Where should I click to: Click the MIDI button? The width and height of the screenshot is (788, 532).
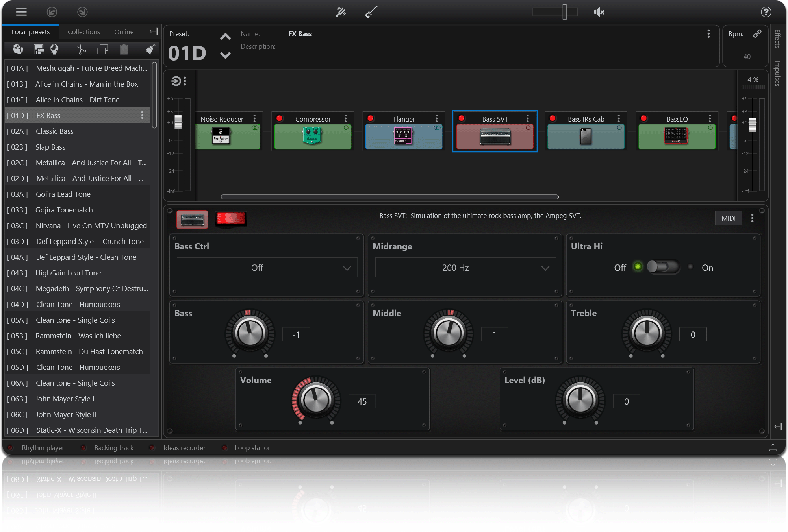(x=728, y=218)
